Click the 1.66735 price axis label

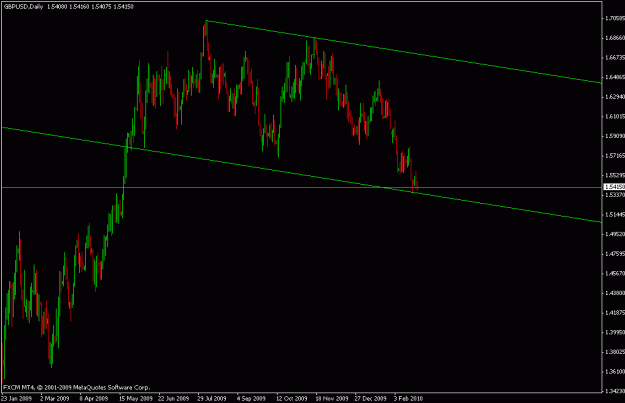point(615,57)
